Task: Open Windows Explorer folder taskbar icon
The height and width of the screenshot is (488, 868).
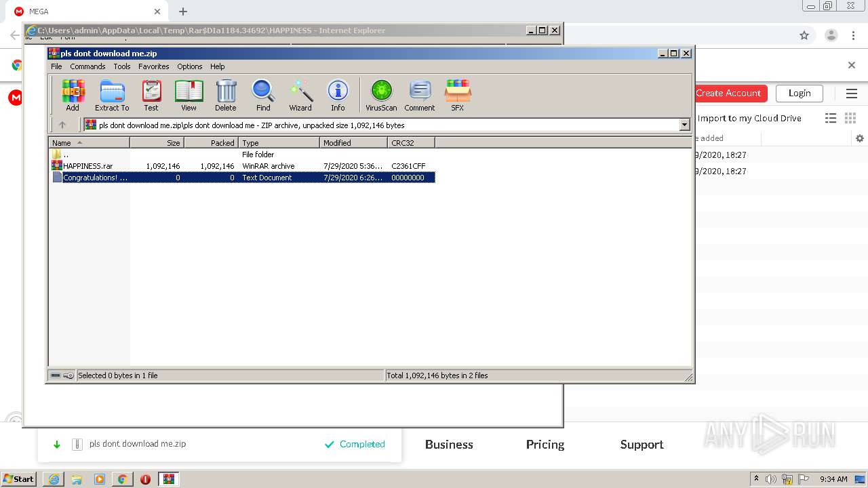Action: [x=77, y=479]
